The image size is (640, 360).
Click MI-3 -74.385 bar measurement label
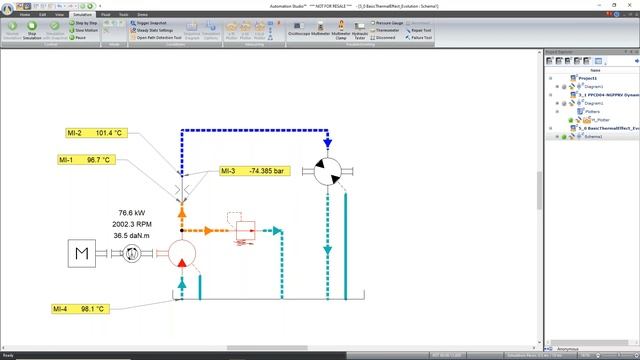[x=255, y=171]
